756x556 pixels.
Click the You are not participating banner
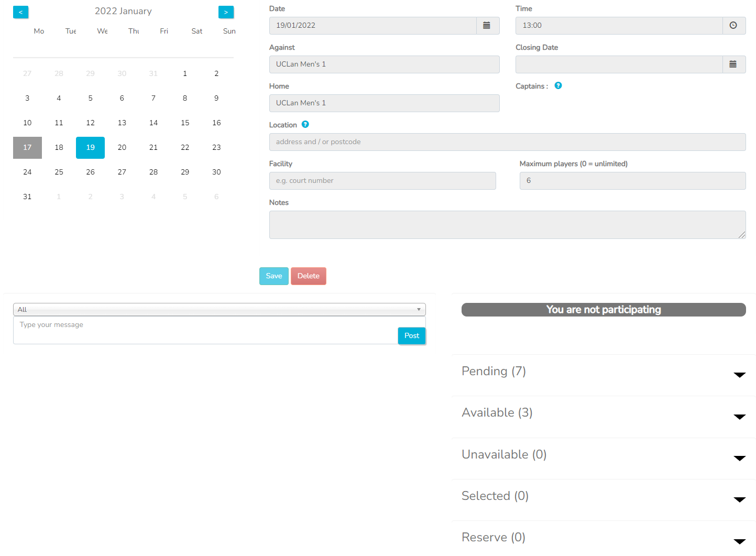pos(604,310)
